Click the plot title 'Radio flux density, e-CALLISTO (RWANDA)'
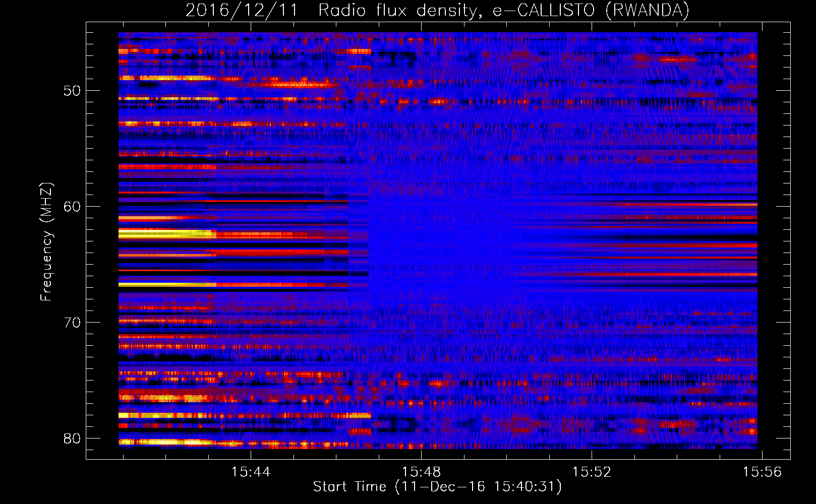Viewport: 816px width, 504px height. pyautogui.click(x=504, y=10)
